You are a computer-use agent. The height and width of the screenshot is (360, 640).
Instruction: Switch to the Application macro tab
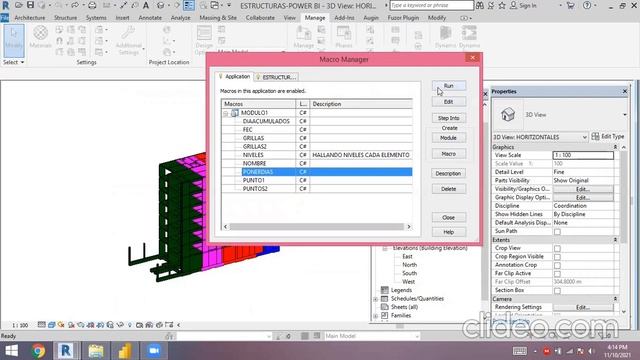234,77
